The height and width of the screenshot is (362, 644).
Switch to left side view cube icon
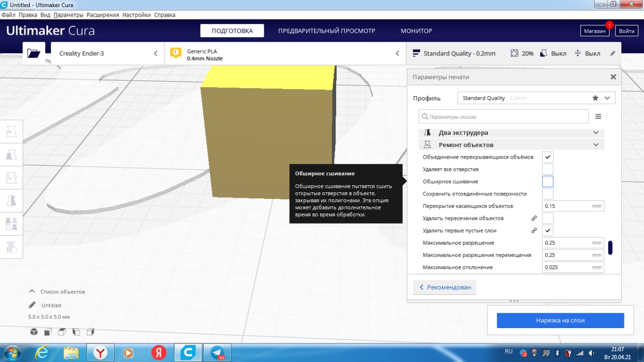click(x=76, y=332)
